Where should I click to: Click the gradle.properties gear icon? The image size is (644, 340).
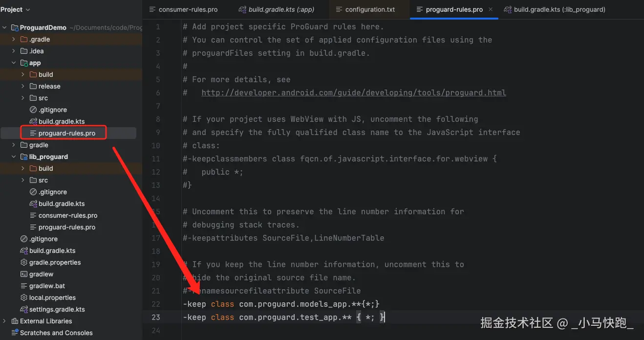pos(24,263)
